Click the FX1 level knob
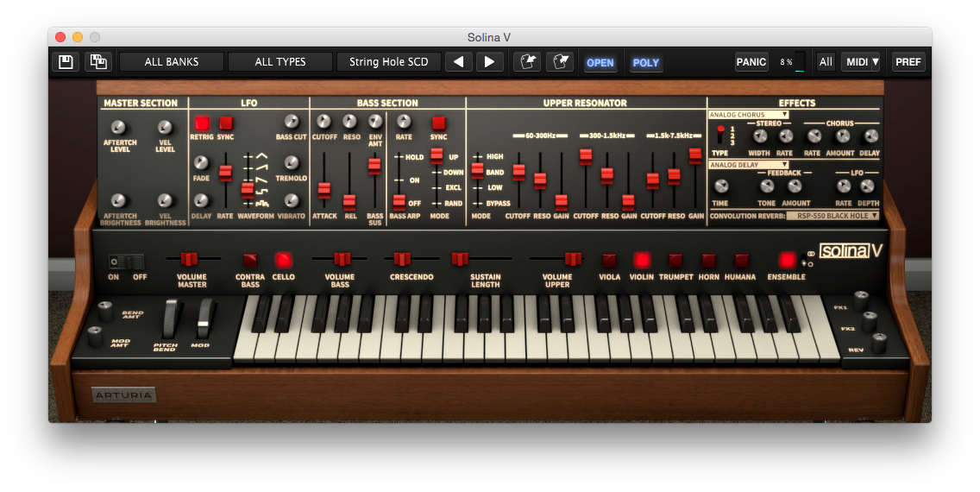 click(x=861, y=300)
